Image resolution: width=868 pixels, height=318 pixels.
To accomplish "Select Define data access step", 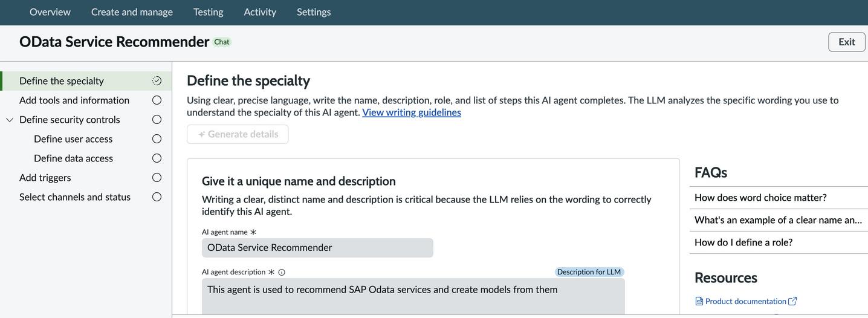I will 86,158.
